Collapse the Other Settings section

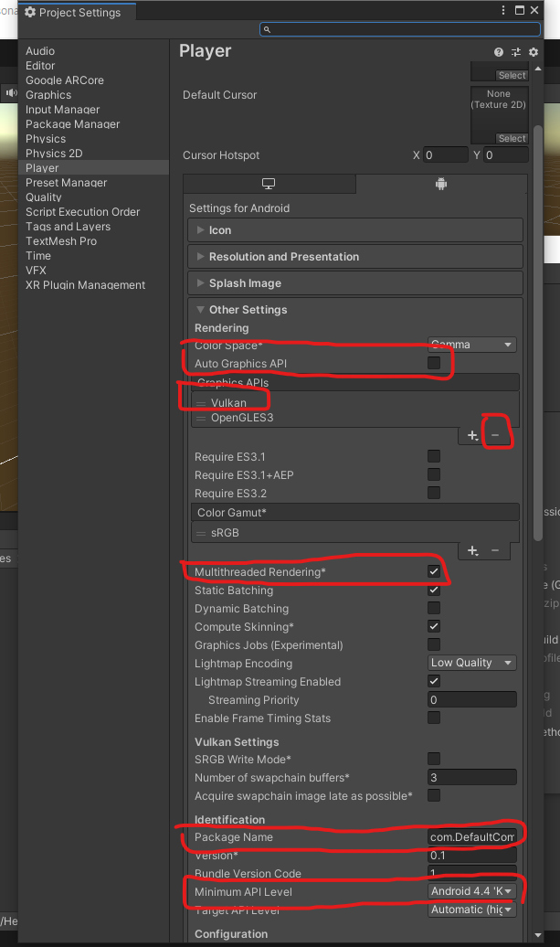pyautogui.click(x=354, y=310)
